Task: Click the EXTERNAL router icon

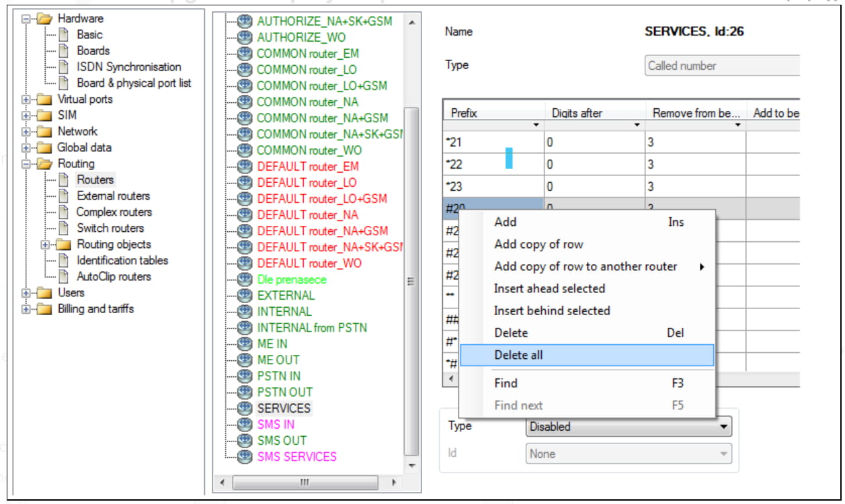Action: (245, 296)
